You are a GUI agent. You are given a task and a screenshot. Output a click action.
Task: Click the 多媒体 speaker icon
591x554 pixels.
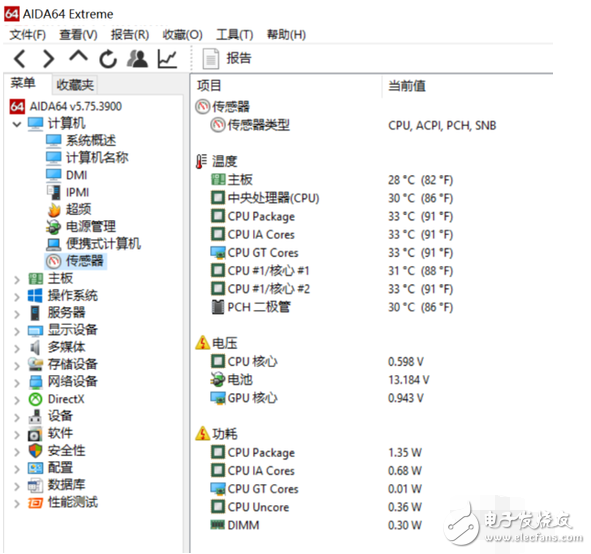35,347
